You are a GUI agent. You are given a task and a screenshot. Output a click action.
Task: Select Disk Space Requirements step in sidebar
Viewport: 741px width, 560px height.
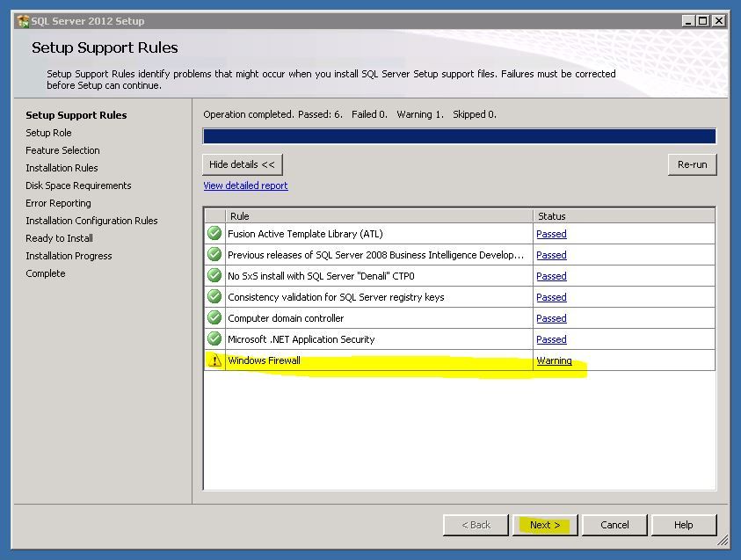78,185
